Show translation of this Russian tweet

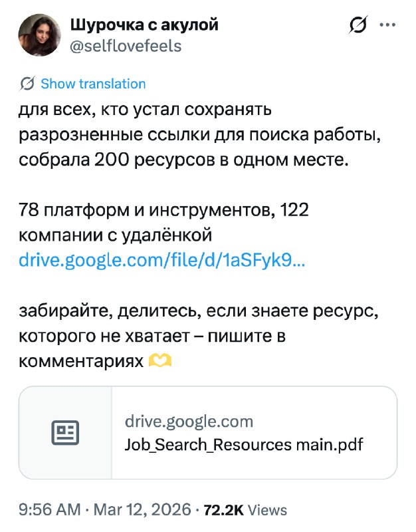click(92, 83)
